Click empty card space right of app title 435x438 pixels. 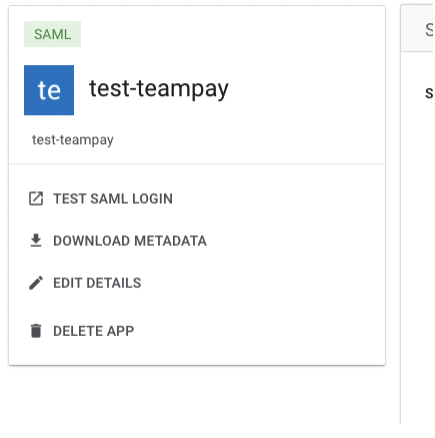pyautogui.click(x=307, y=90)
